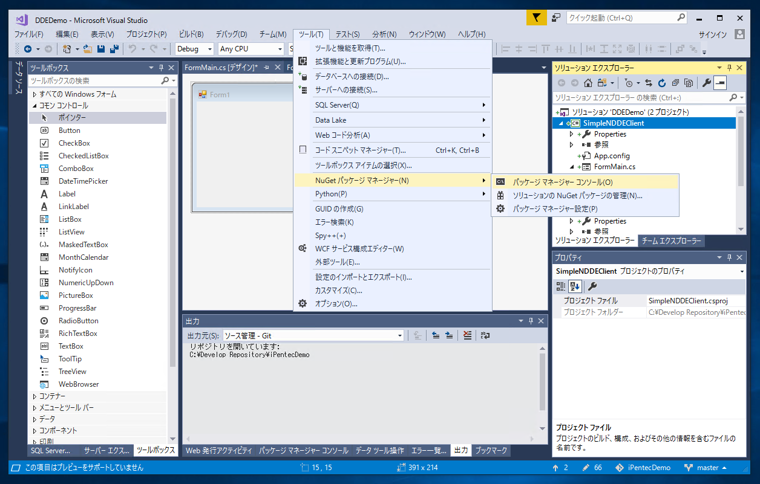
Task: Switch to the パッケージ マネージャー コンソール bottom tab
Action: 303,451
